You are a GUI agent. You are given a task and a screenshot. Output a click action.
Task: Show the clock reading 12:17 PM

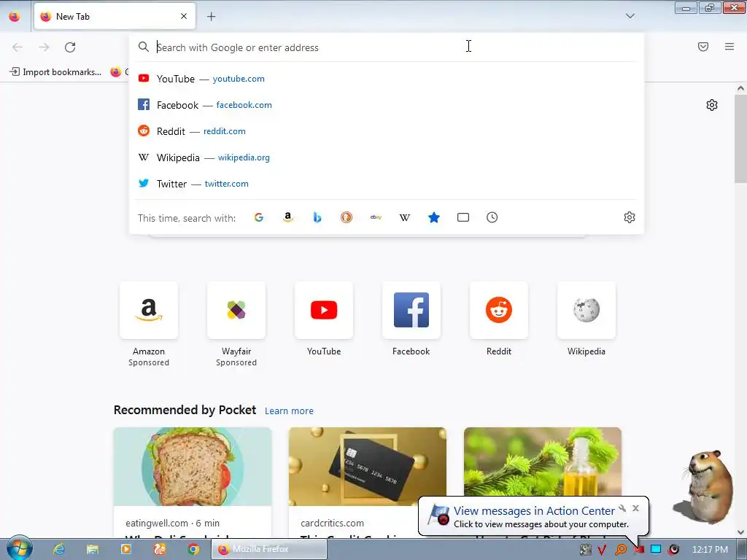(710, 549)
